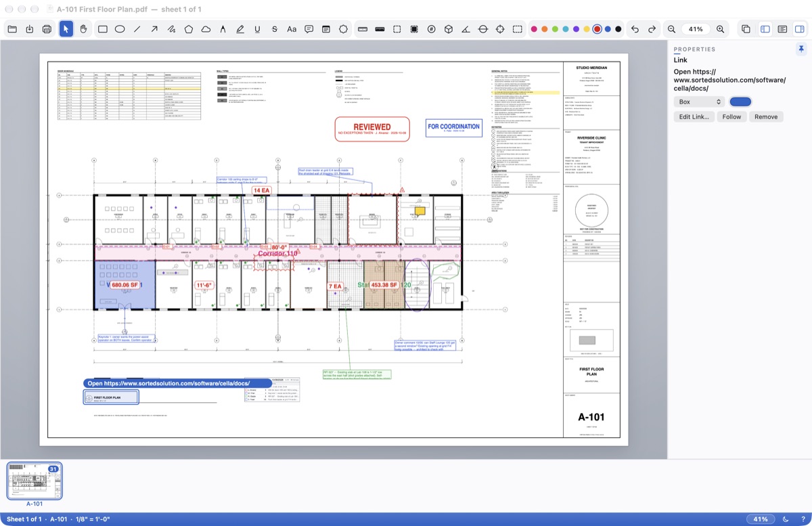Pick the pink color swatch
This screenshot has width=812, height=526.
point(534,29)
